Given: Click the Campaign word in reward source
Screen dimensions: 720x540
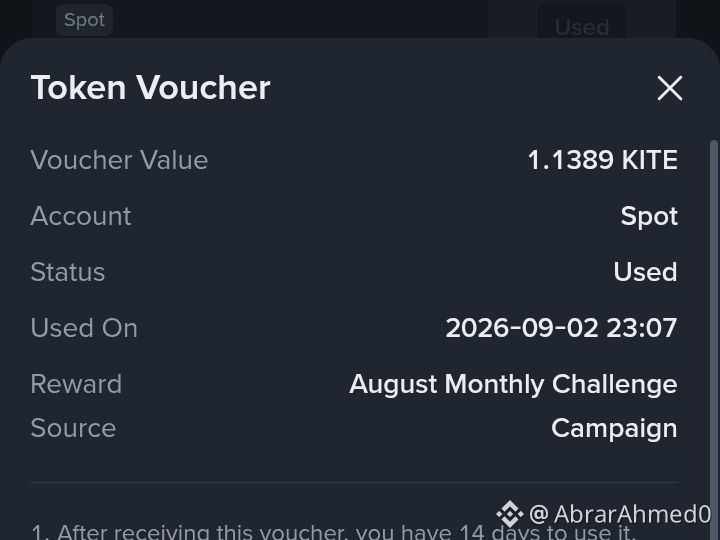Looking at the screenshot, I should [x=614, y=429].
